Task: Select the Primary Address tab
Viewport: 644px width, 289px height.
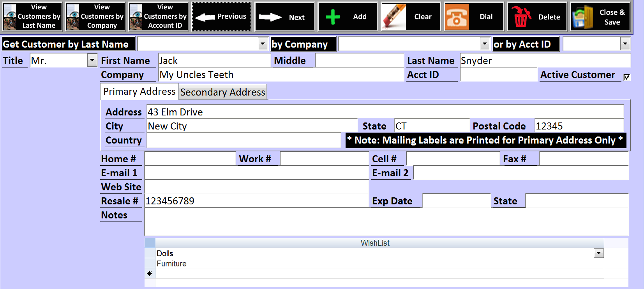Action: (139, 92)
